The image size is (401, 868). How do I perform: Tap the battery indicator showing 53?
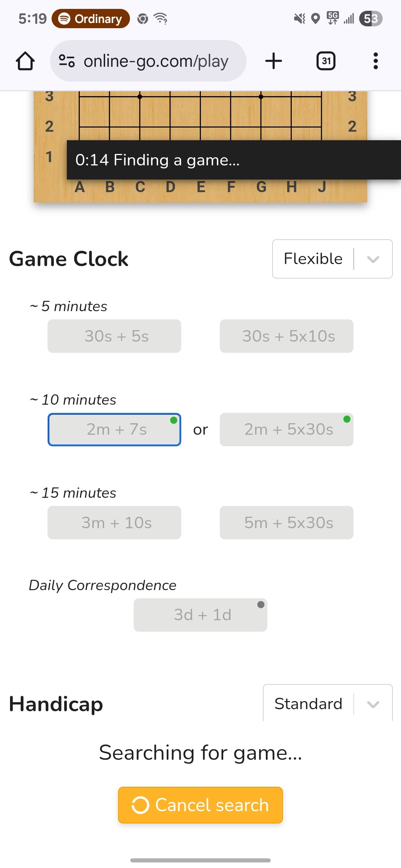pyautogui.click(x=371, y=19)
